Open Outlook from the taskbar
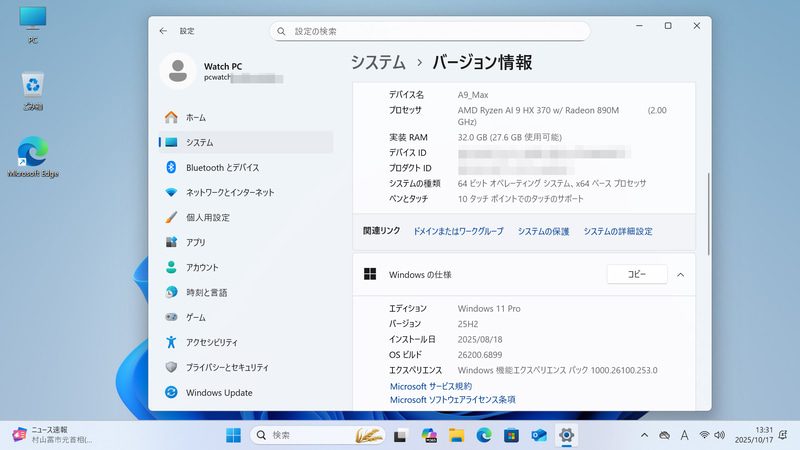The width and height of the screenshot is (800, 450). pyautogui.click(x=539, y=435)
